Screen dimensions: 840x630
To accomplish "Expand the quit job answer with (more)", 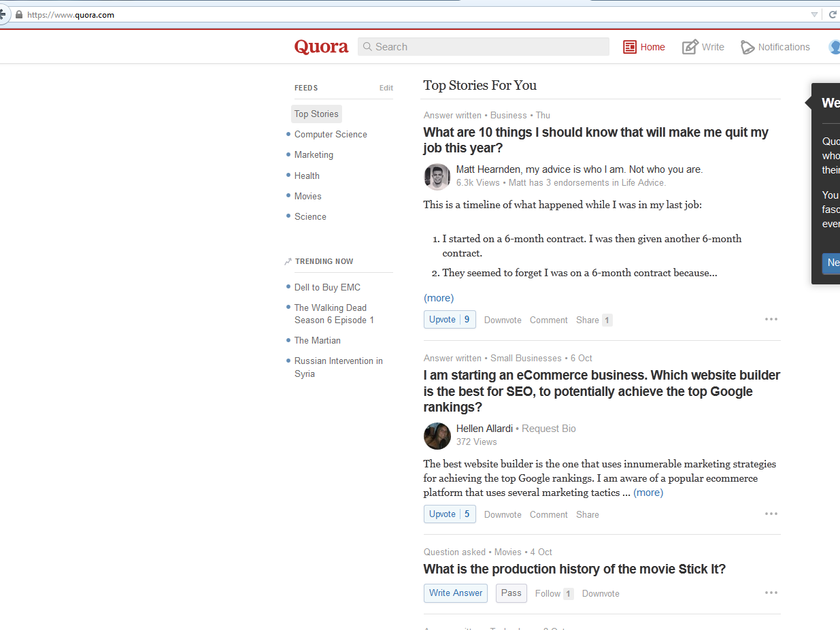I will (439, 298).
